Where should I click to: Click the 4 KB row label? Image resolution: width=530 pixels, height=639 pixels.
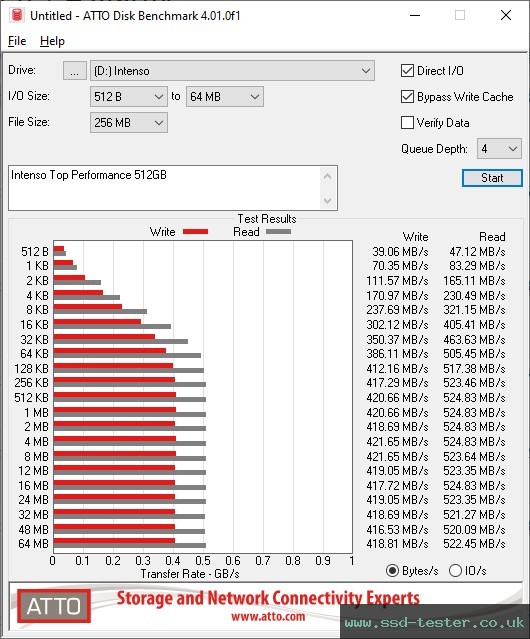[x=37, y=295]
